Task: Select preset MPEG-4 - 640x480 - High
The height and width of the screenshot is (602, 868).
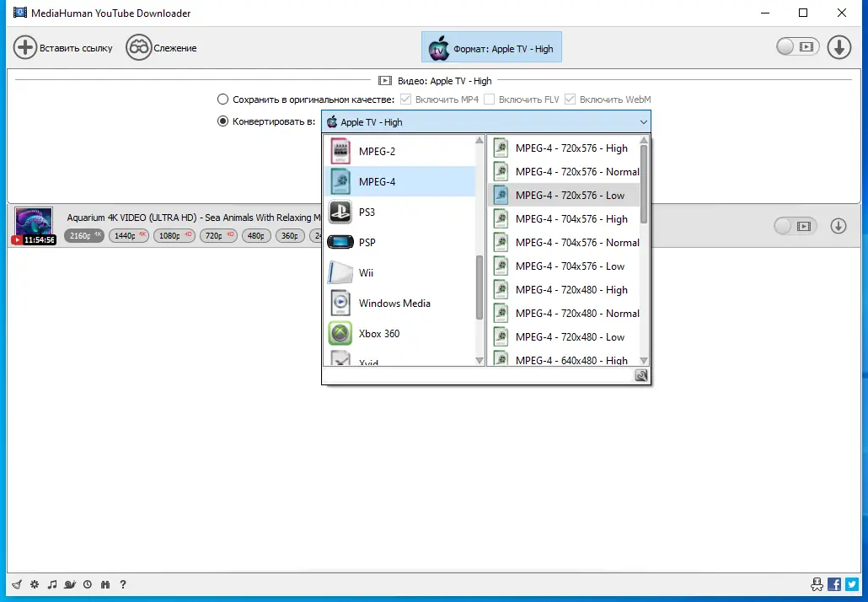Action: coord(564,359)
